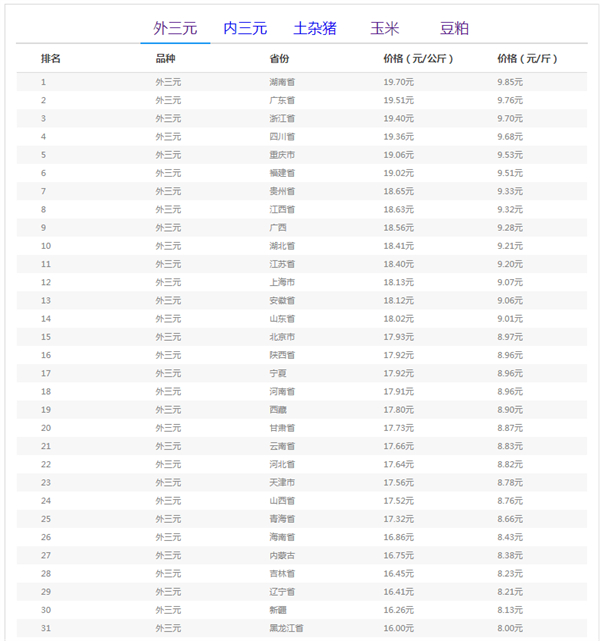The image size is (600, 641).
Task: Click the 价格(元/斤) column header
Action: (527, 58)
